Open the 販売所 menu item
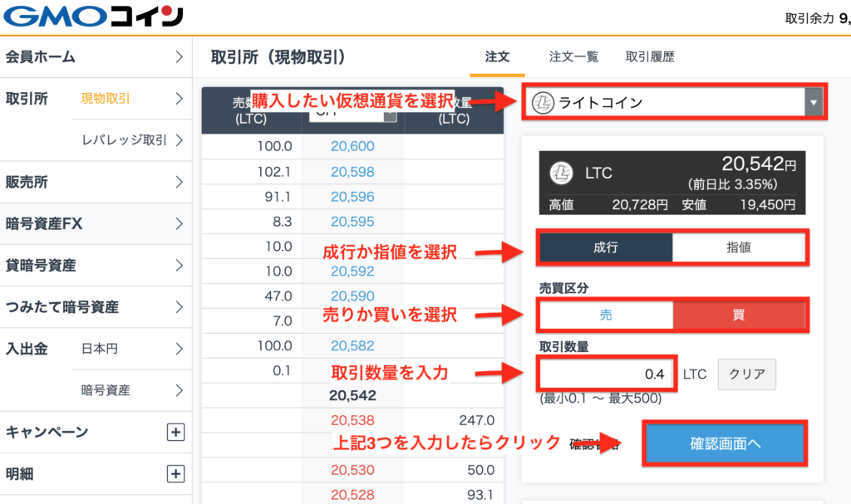The image size is (851, 504). click(x=96, y=183)
